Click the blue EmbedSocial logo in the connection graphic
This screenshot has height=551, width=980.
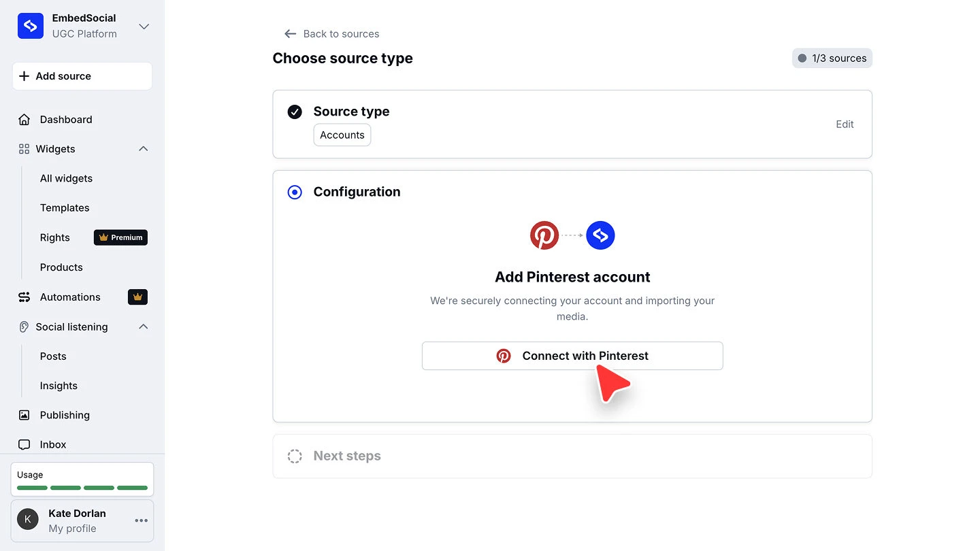pos(600,235)
